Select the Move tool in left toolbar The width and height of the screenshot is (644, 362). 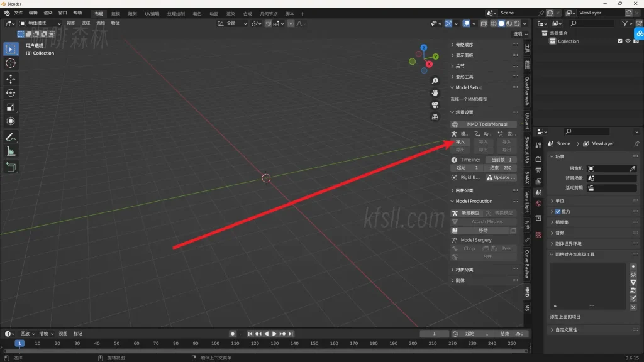coord(11,79)
